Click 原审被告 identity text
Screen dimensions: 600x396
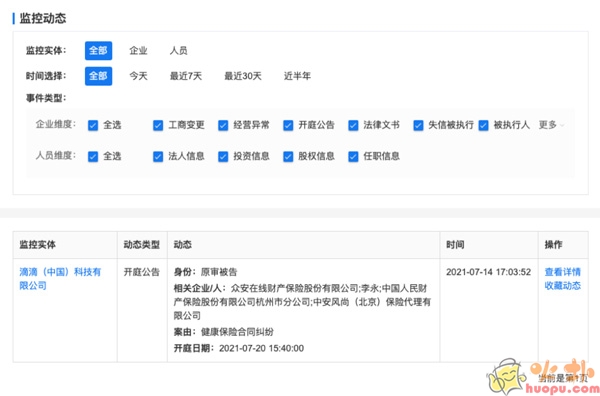pyautogui.click(x=219, y=272)
